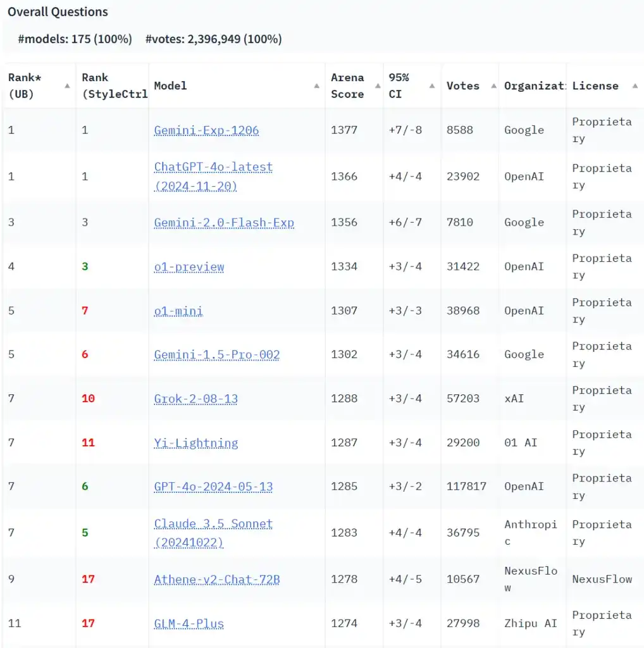Click Arena Score 1274 for GLM-4-Plus
The height and width of the screenshot is (648, 644).
coord(344,623)
